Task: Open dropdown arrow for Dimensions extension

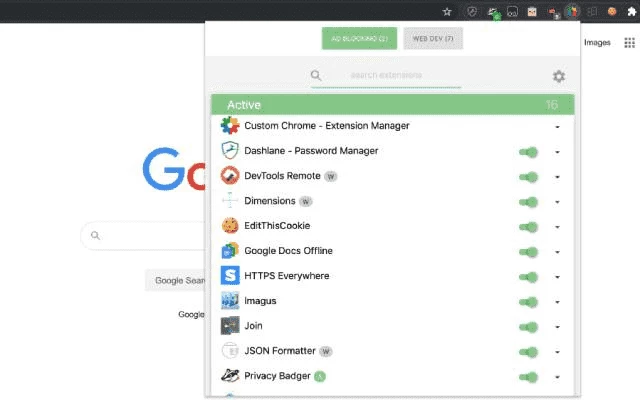Action: coord(557,202)
